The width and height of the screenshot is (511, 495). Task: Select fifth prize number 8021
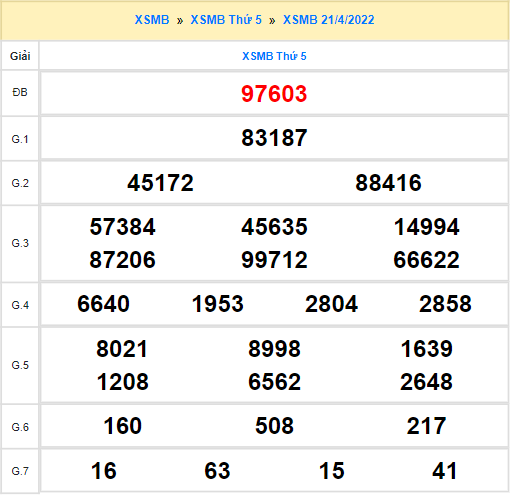[122, 349]
